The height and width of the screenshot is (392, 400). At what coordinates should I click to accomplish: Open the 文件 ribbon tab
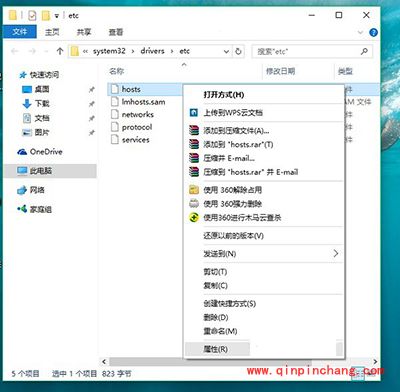click(20, 32)
